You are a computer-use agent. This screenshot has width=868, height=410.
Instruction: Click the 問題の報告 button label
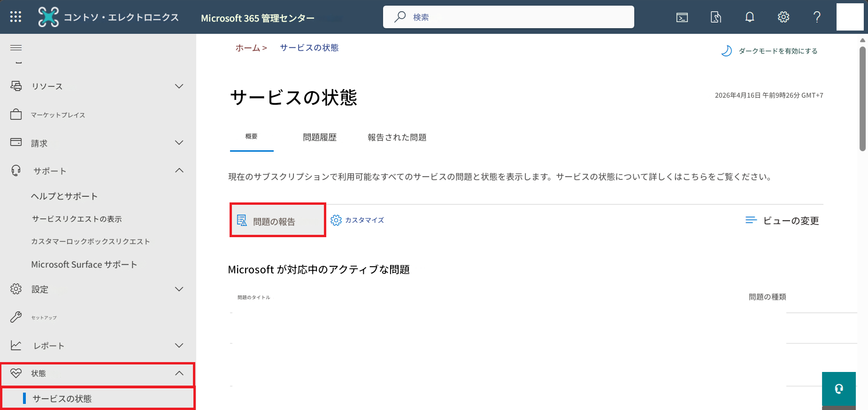pos(274,222)
